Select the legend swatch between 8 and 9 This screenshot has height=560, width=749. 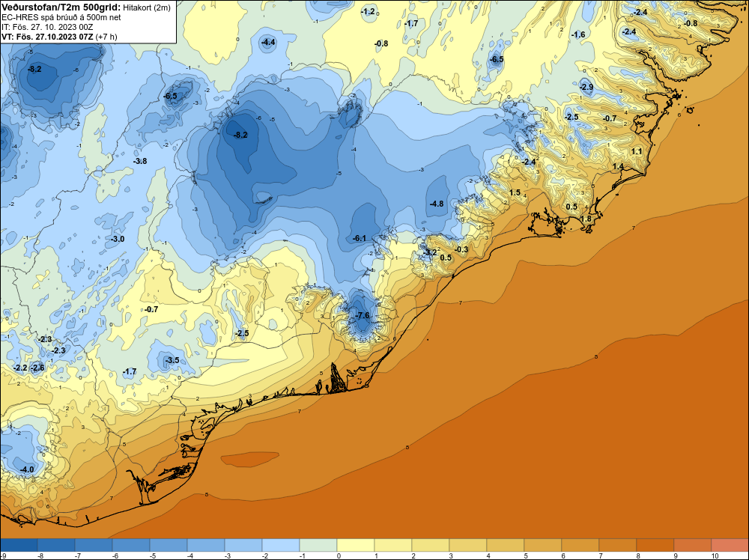(655, 545)
